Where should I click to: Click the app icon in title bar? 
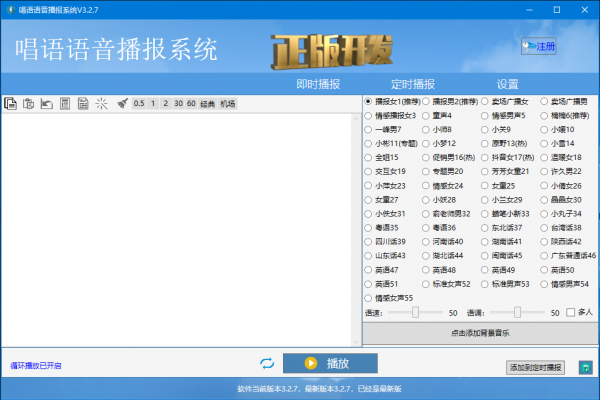pos(10,10)
